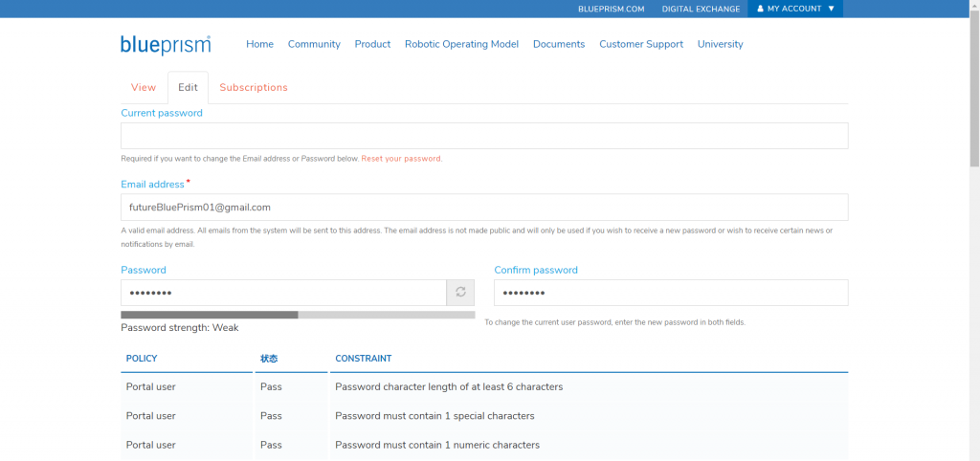This screenshot has height=461, width=980.
Task: Click the 'Email address' field label
Action: [152, 185]
